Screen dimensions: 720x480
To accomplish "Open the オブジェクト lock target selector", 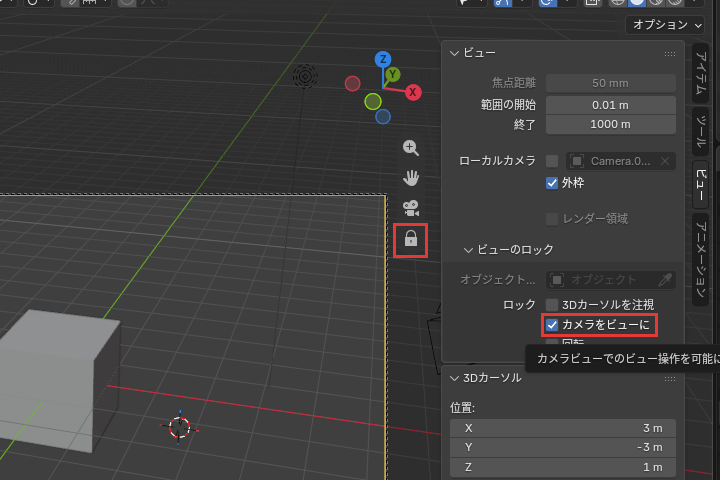I will tap(611, 279).
